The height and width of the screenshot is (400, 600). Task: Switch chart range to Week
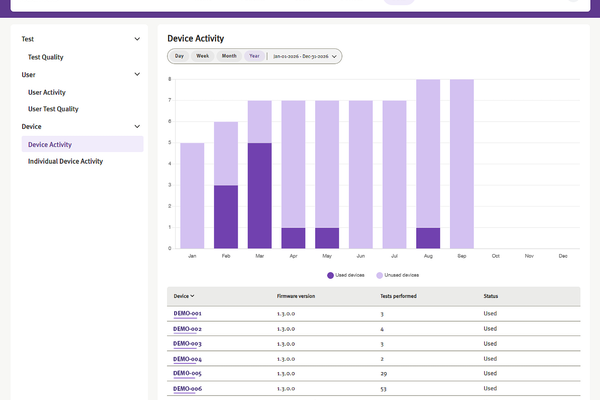click(202, 56)
